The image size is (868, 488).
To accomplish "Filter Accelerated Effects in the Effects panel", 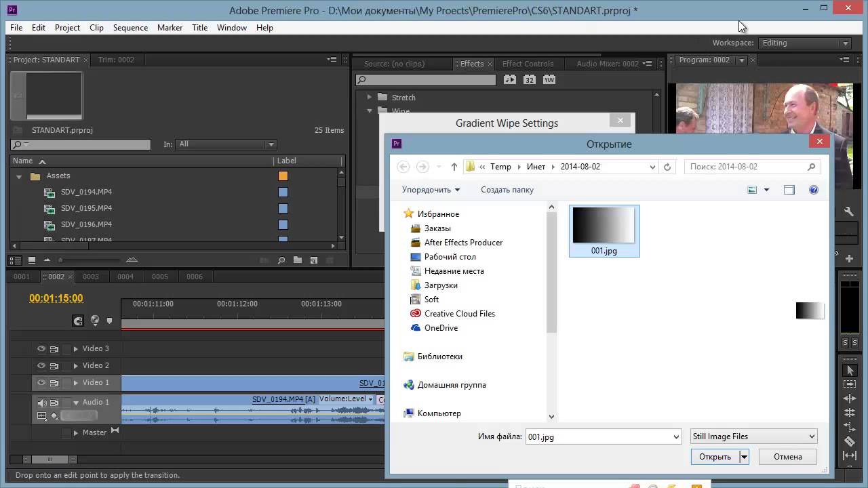I will pos(510,80).
